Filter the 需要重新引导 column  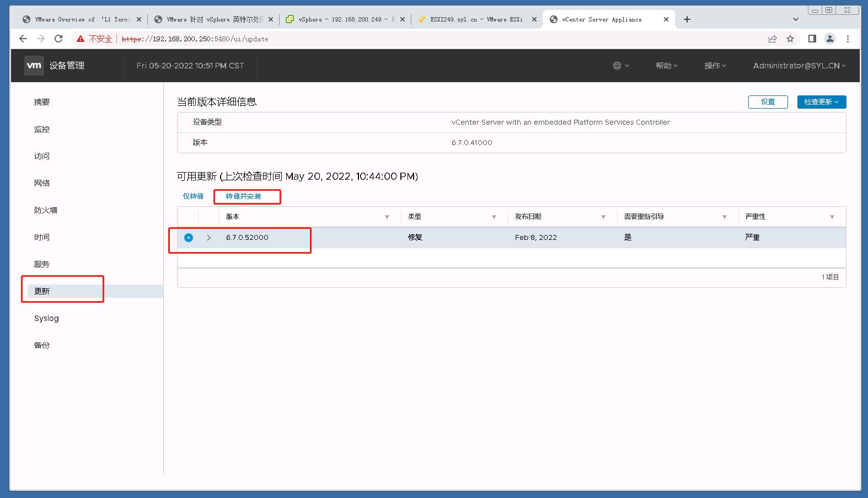pyautogui.click(x=725, y=217)
